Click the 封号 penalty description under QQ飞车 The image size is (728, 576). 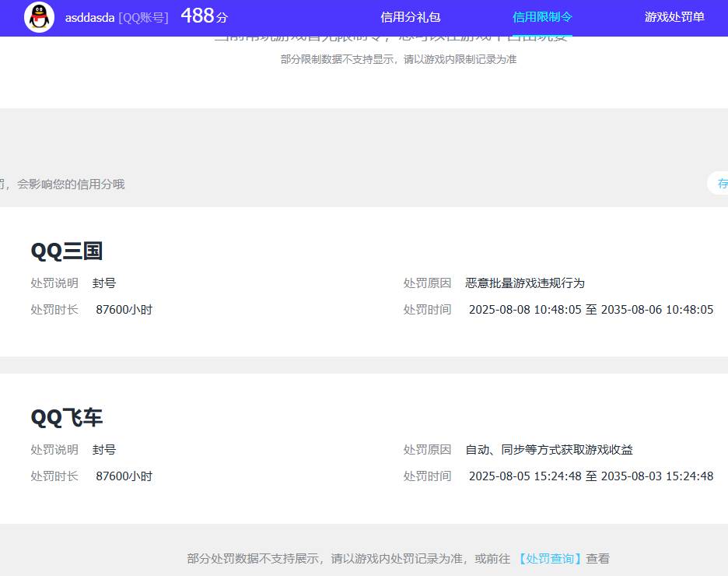pos(104,450)
